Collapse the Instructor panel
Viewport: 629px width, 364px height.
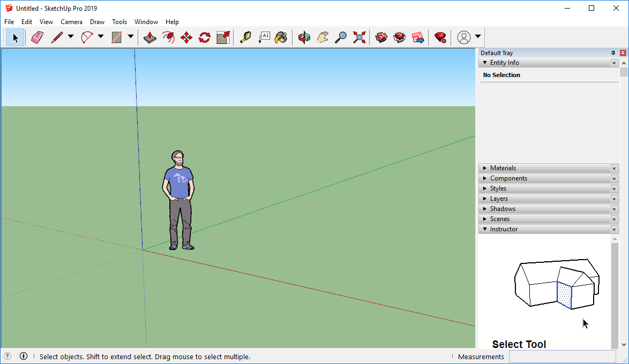[485, 229]
